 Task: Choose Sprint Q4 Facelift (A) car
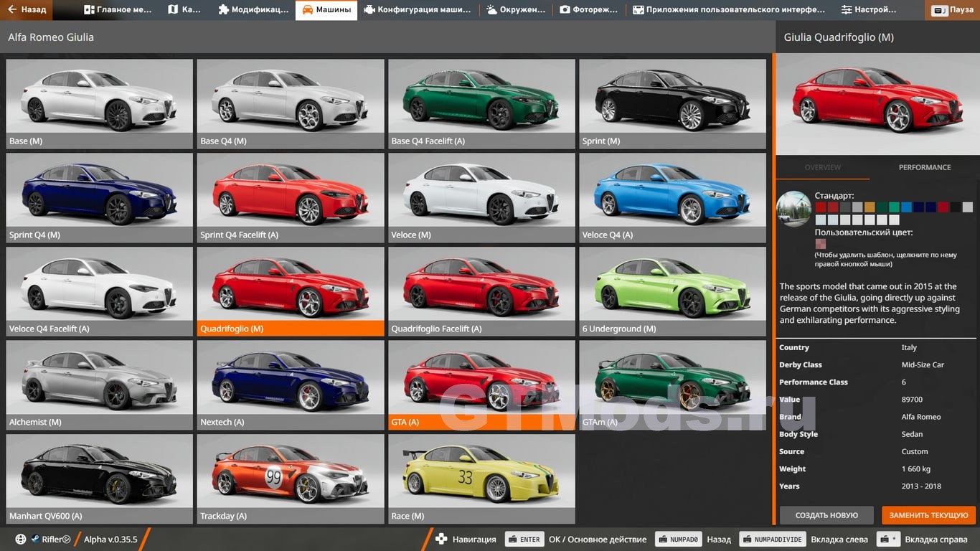[291, 197]
